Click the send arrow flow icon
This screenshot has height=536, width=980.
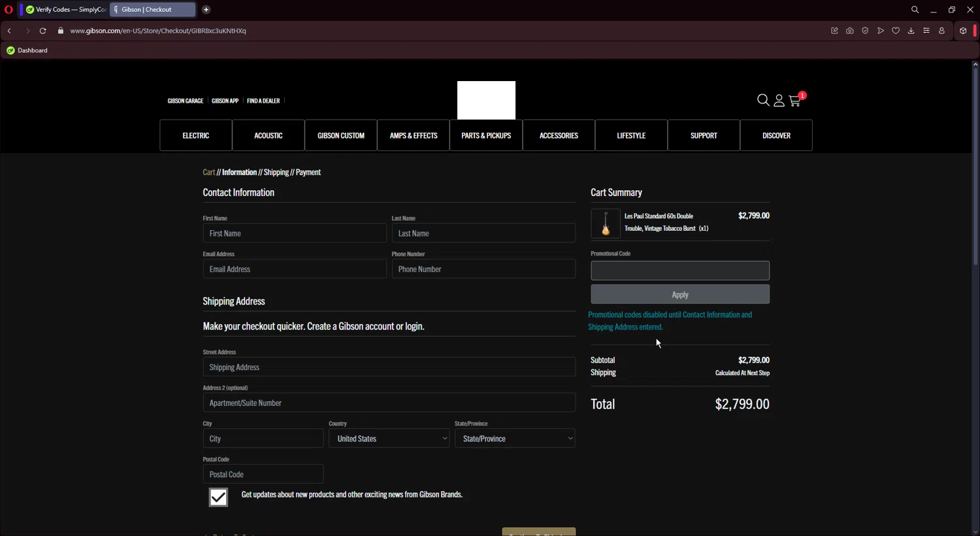point(881,31)
